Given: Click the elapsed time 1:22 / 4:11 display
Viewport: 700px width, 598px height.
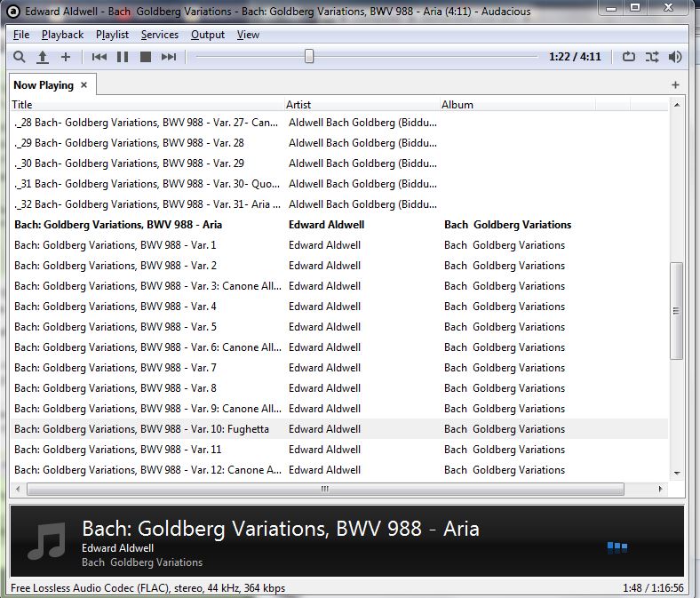Looking at the screenshot, I should (x=575, y=57).
